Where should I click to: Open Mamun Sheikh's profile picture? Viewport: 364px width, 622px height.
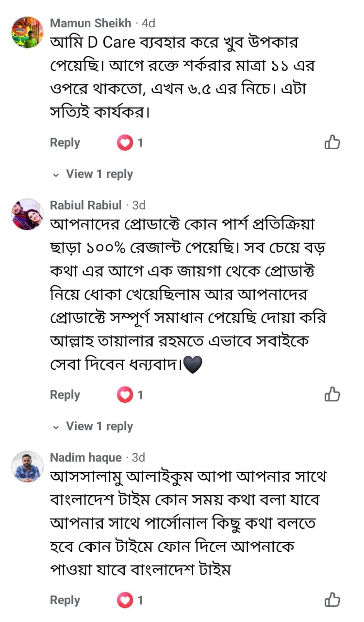point(28,32)
